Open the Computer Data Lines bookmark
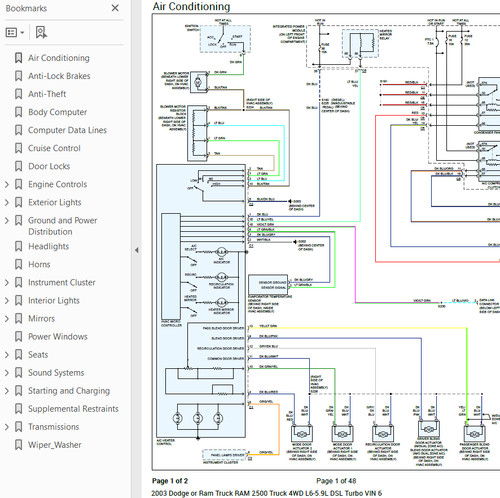The height and width of the screenshot is (498, 500). pyautogui.click(x=67, y=130)
